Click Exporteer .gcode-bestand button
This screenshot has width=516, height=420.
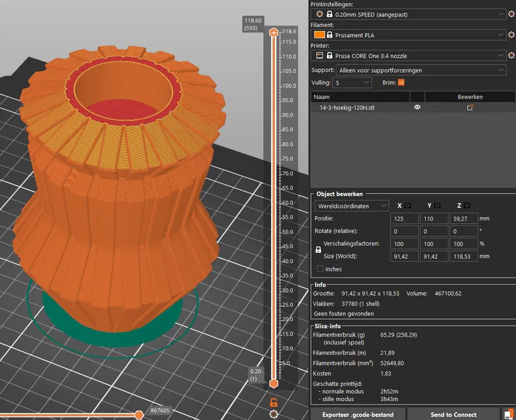tap(358, 415)
